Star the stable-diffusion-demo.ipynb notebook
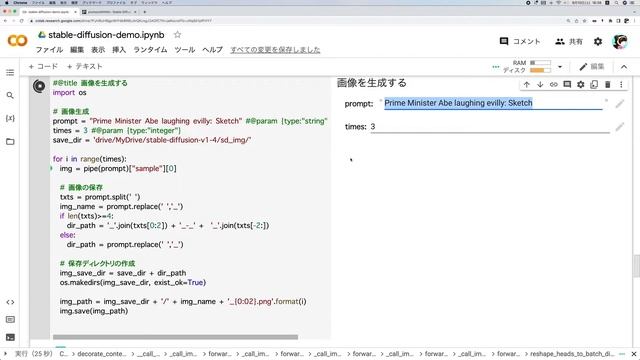Screen dimensions: 640x360 coord(177,35)
